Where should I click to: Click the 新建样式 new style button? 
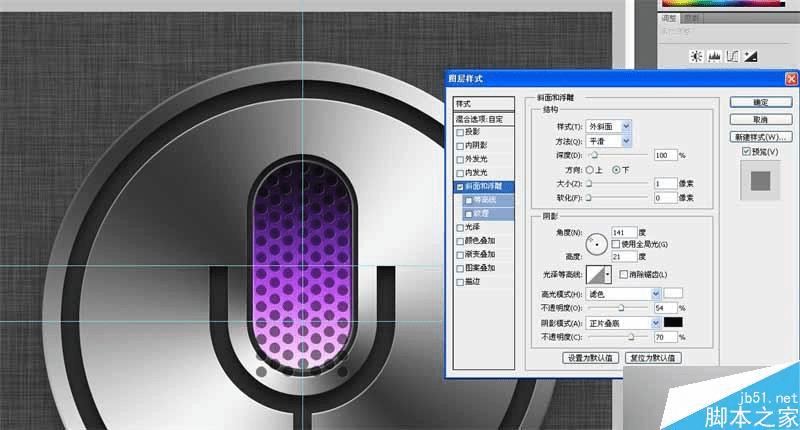pyautogui.click(x=761, y=137)
